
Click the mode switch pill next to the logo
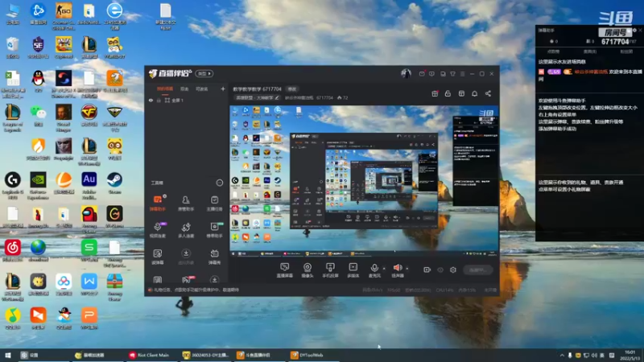(204, 73)
